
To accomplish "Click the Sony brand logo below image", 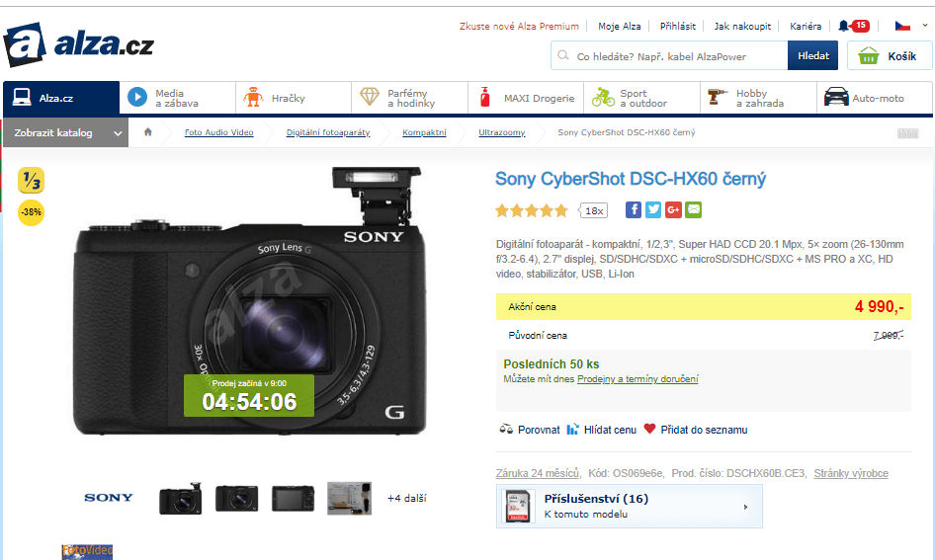I will [109, 498].
